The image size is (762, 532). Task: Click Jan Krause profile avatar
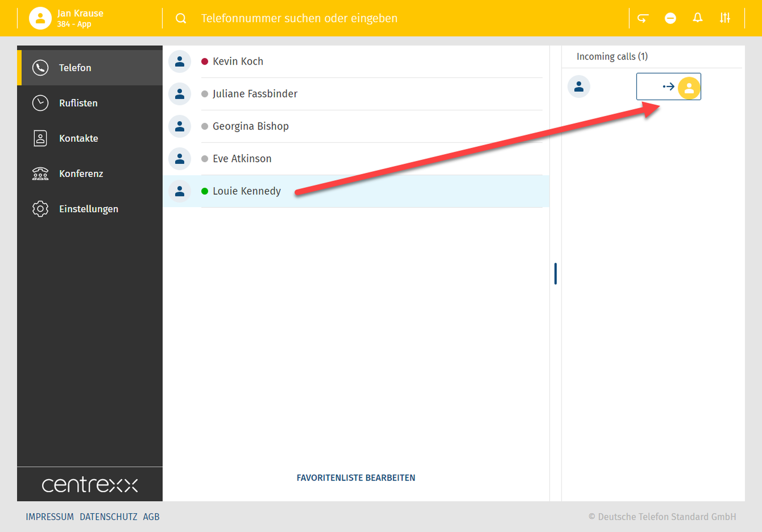click(40, 18)
